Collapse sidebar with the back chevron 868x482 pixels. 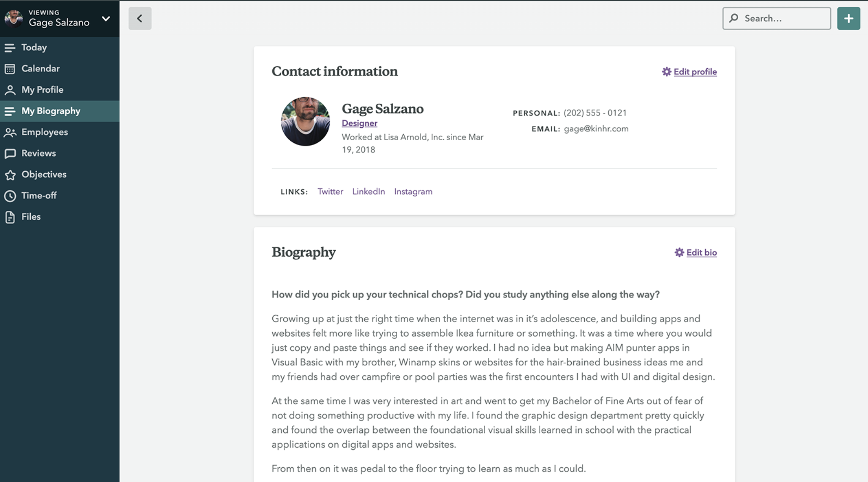tap(140, 18)
